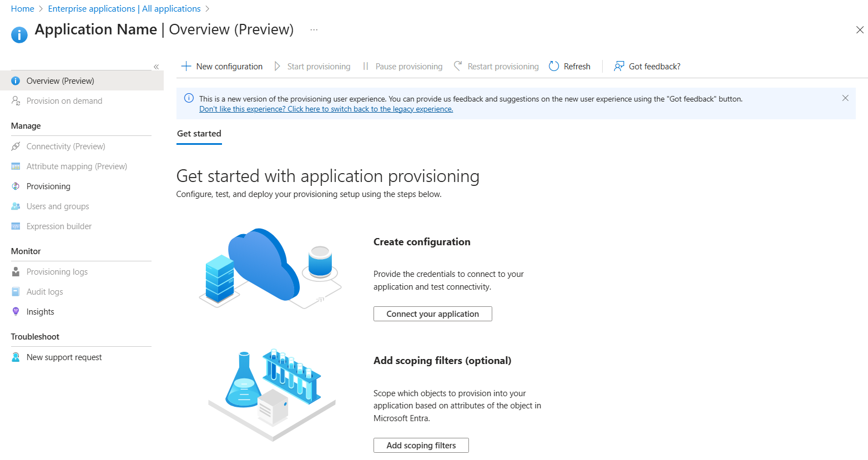Restart provisioning from the toolbar
Image resolution: width=868 pixels, height=460 pixels.
coord(496,66)
